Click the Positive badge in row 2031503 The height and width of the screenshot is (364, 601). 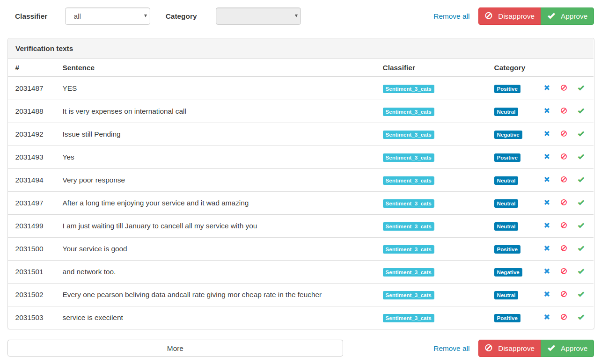point(507,318)
